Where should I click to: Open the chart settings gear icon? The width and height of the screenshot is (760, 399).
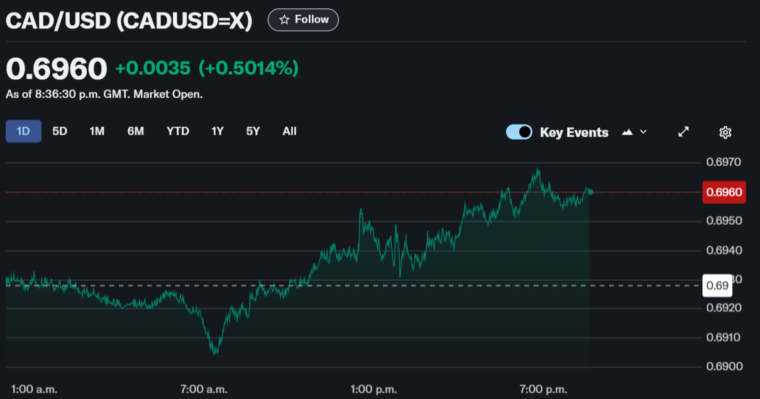[725, 132]
